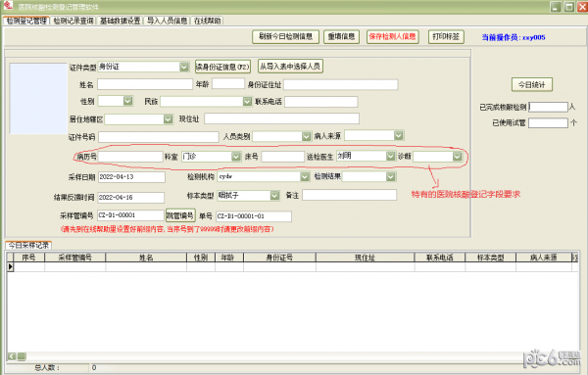Image resolution: width=588 pixels, height=375 pixels.
Task: Open the 证件类型 dropdown
Action: 184,67
